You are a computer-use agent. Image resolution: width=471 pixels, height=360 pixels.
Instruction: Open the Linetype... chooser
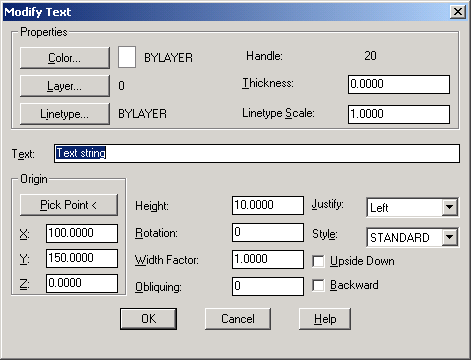tap(65, 114)
